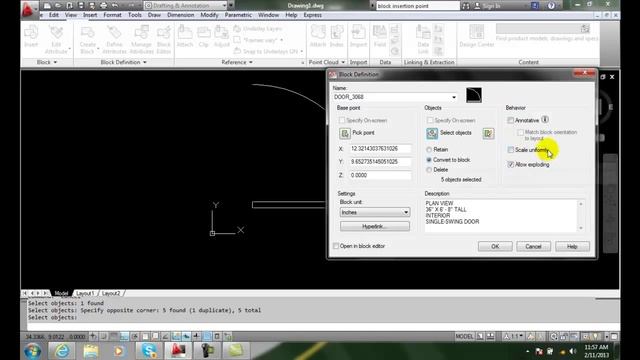Viewport: 640px width, 360px height.
Task: Open the Insert menu
Action: pos(90,15)
